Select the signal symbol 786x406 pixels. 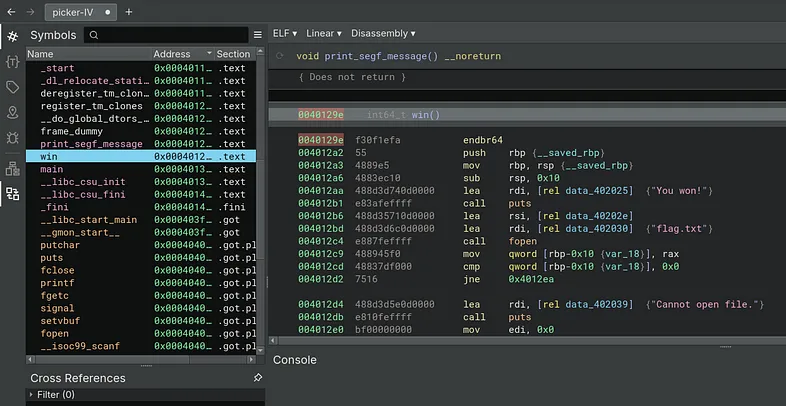(141, 308)
